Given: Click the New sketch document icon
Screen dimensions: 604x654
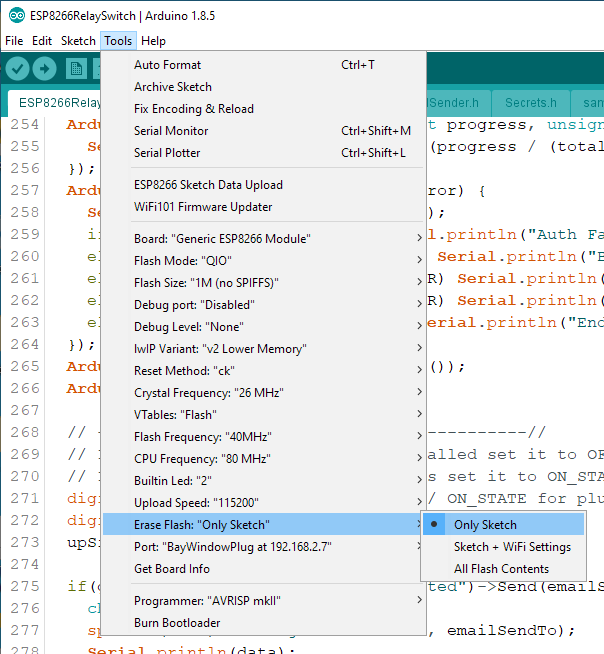Looking at the screenshot, I should pos(76,68).
